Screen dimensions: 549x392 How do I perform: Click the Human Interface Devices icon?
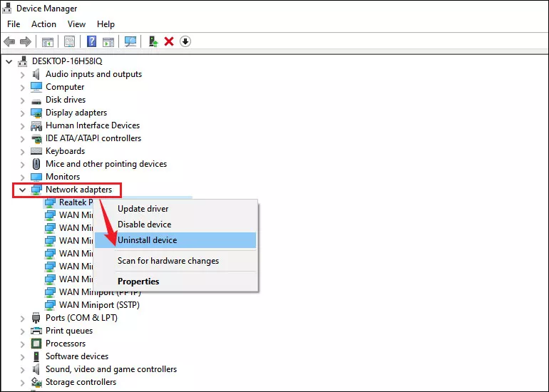pyautogui.click(x=36, y=125)
